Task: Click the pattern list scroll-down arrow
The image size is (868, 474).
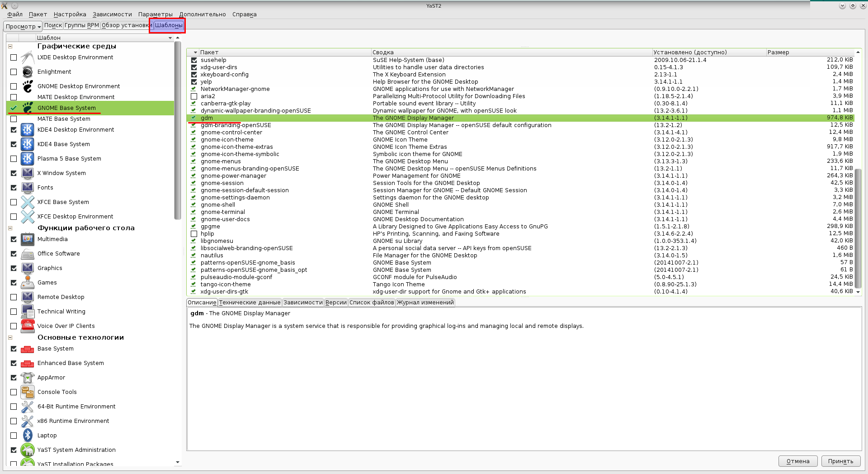Action: pyautogui.click(x=178, y=462)
